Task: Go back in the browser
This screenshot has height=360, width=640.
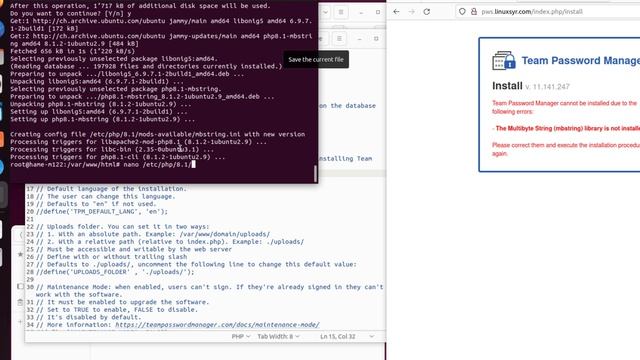Action: point(396,12)
